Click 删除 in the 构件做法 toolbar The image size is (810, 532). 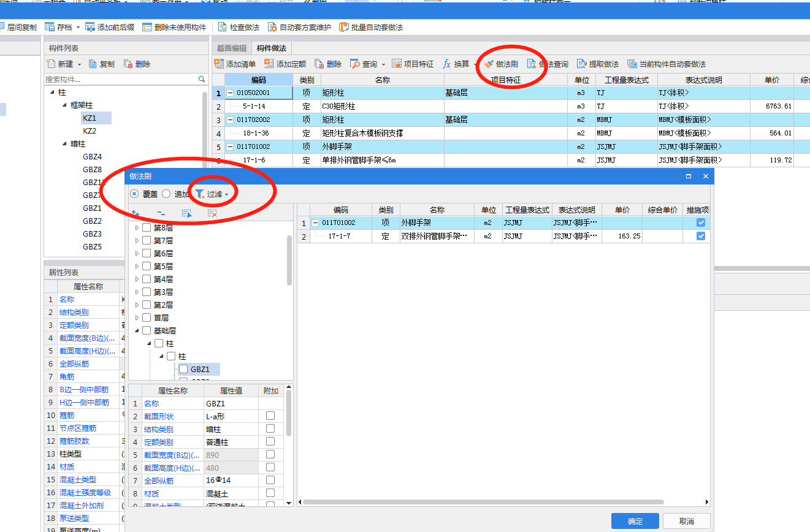pos(329,64)
